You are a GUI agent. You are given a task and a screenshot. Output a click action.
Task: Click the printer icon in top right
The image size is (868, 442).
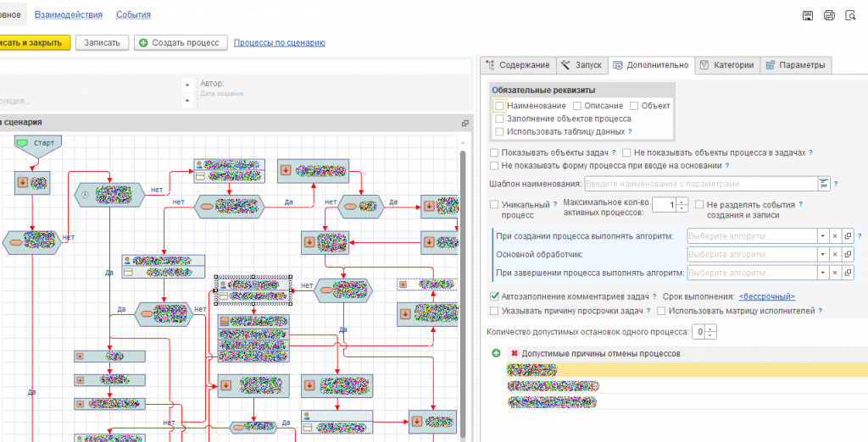coord(829,15)
